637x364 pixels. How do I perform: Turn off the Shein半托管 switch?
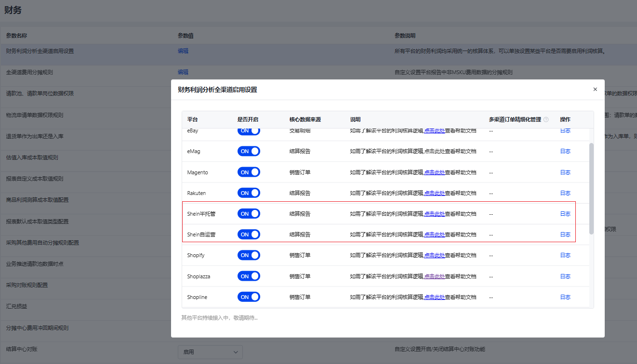pos(249,214)
